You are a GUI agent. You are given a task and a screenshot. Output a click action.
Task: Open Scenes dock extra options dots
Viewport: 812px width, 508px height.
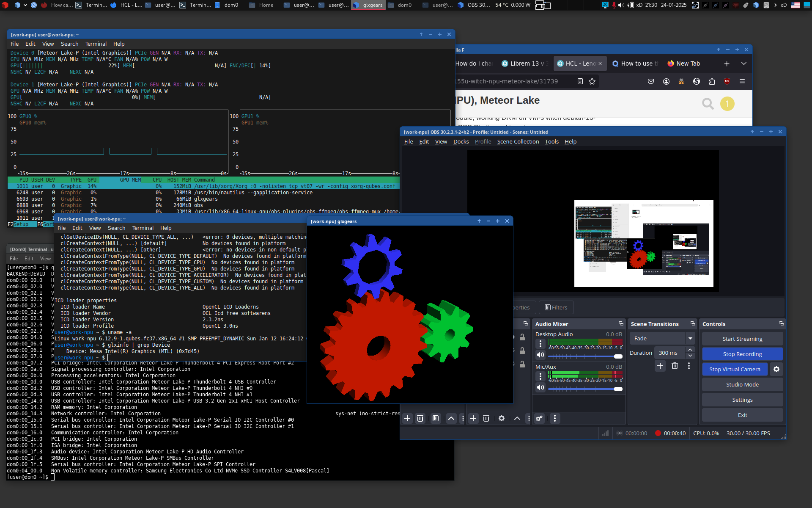click(463, 418)
